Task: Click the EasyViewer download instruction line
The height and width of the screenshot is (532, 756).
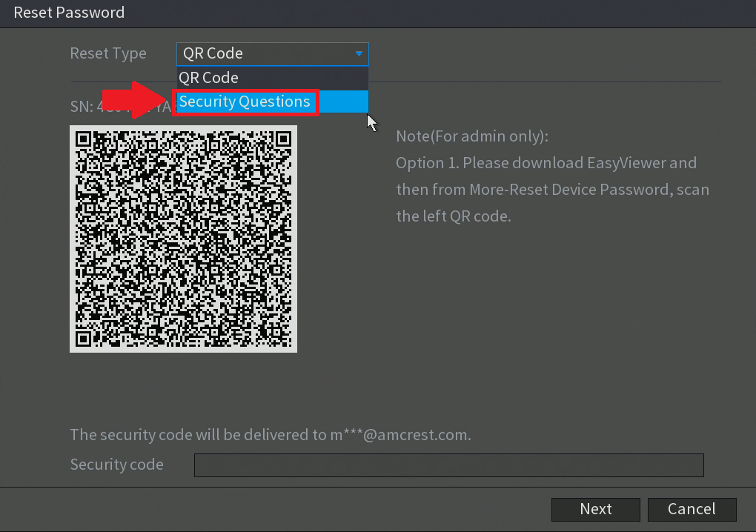Action: 546,163
